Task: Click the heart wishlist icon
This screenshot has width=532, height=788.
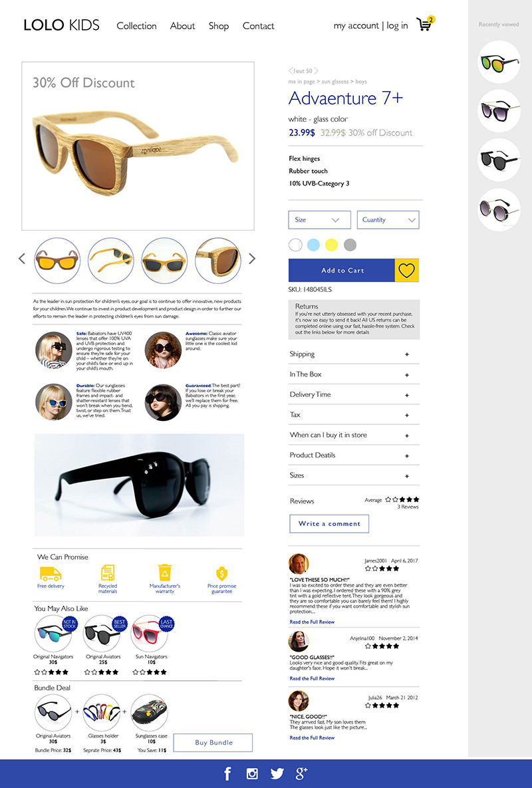Action: point(406,271)
